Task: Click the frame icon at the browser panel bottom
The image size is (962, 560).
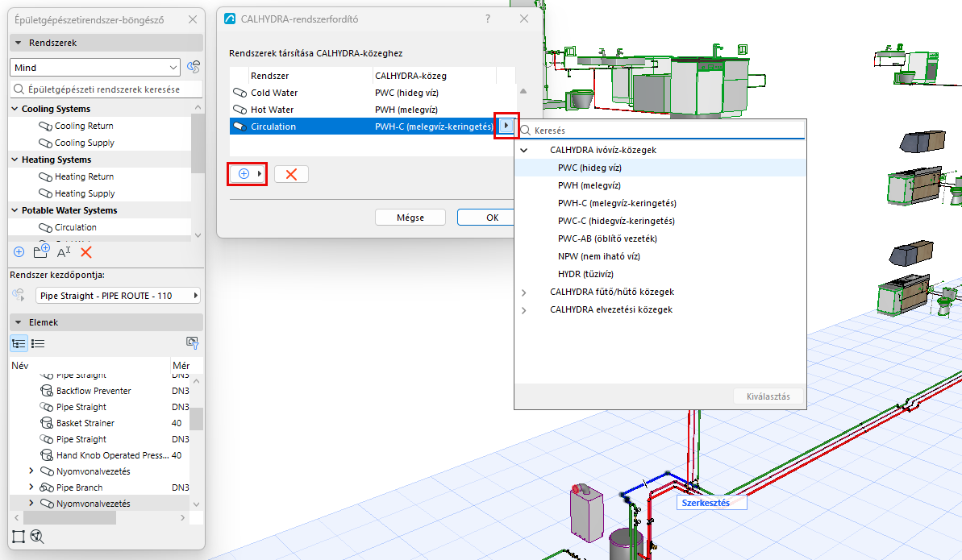Action: click(19, 537)
